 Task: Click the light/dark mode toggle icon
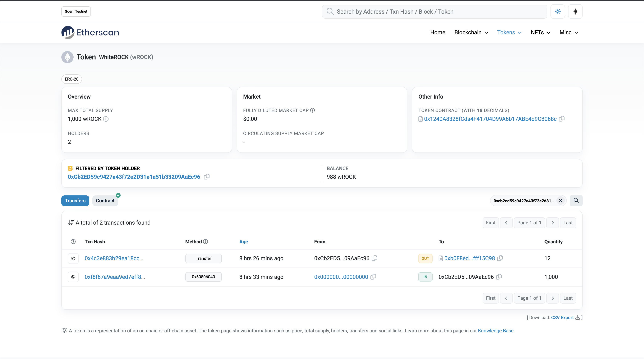point(557,12)
